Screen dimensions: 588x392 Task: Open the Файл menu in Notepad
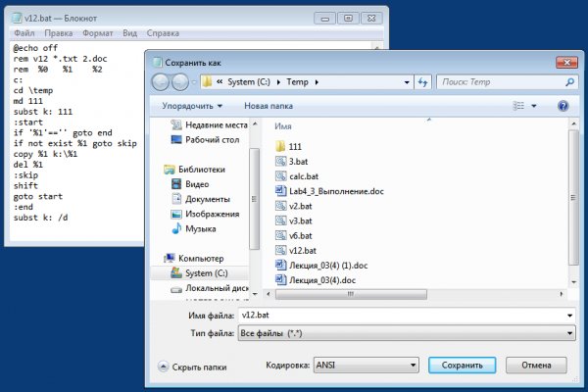tap(24, 32)
